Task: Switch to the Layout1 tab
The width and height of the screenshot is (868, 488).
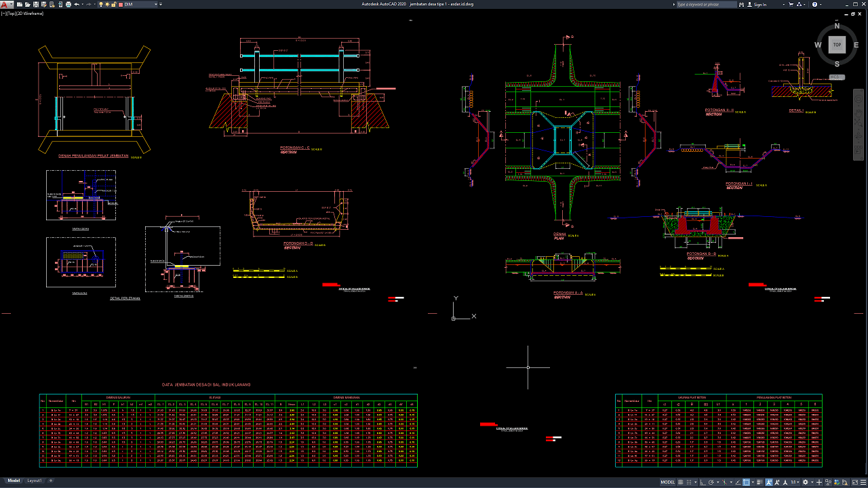Action: click(x=35, y=480)
